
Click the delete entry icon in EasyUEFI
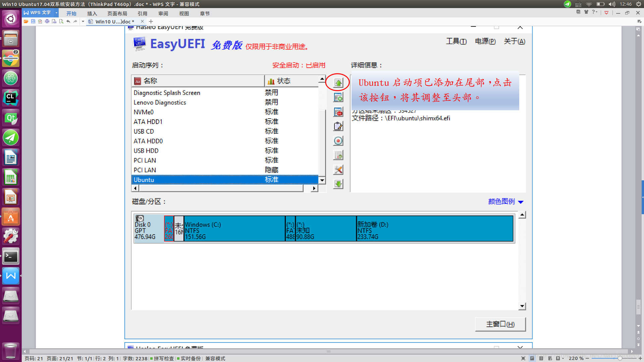point(338,112)
